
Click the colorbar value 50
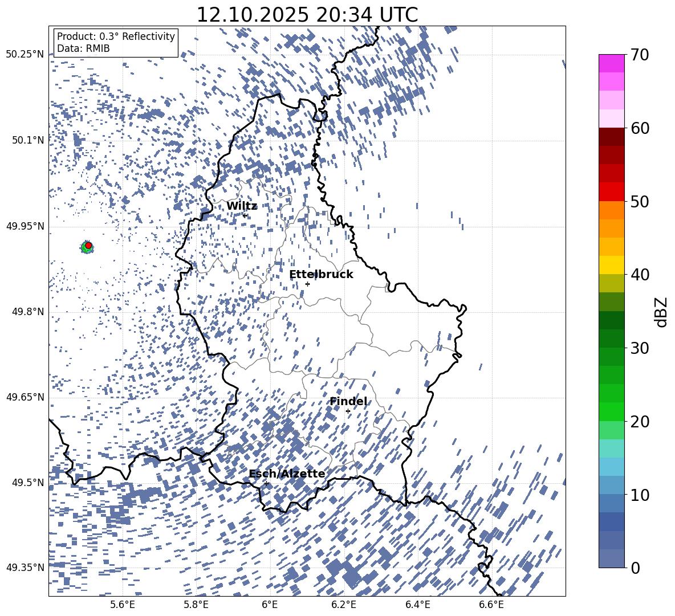640,201
